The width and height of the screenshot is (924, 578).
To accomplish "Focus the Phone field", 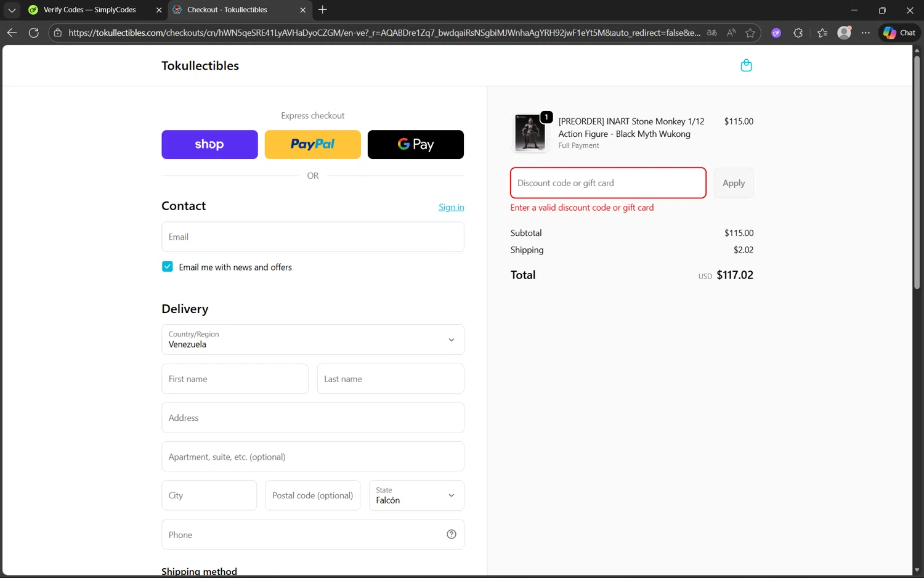I will (x=313, y=534).
